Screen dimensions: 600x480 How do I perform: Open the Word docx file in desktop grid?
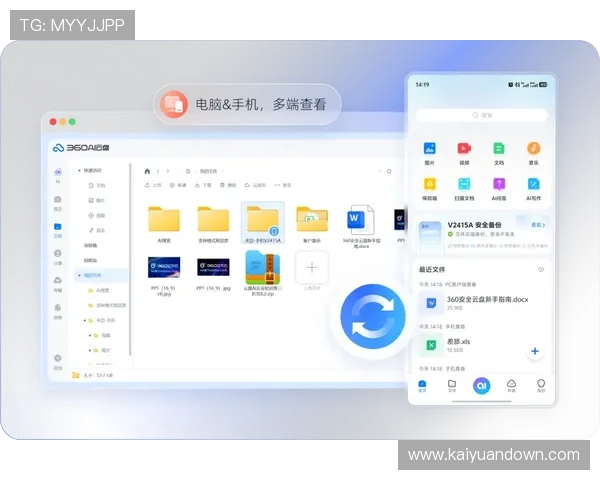tap(361, 226)
